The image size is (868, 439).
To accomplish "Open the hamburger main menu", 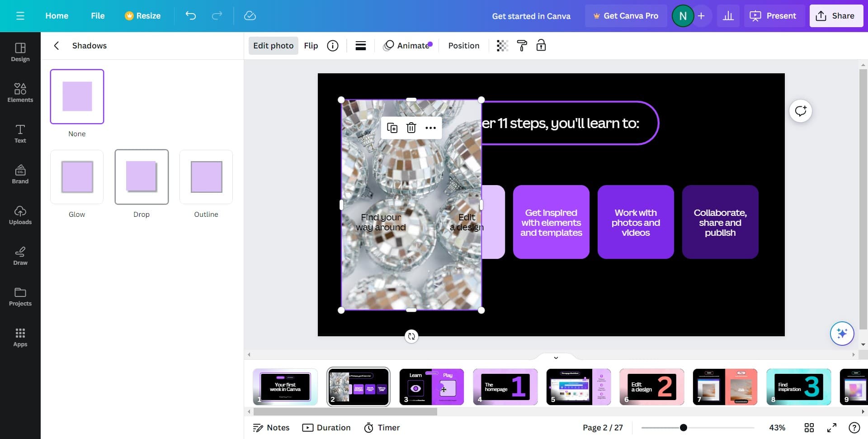I will [20, 16].
